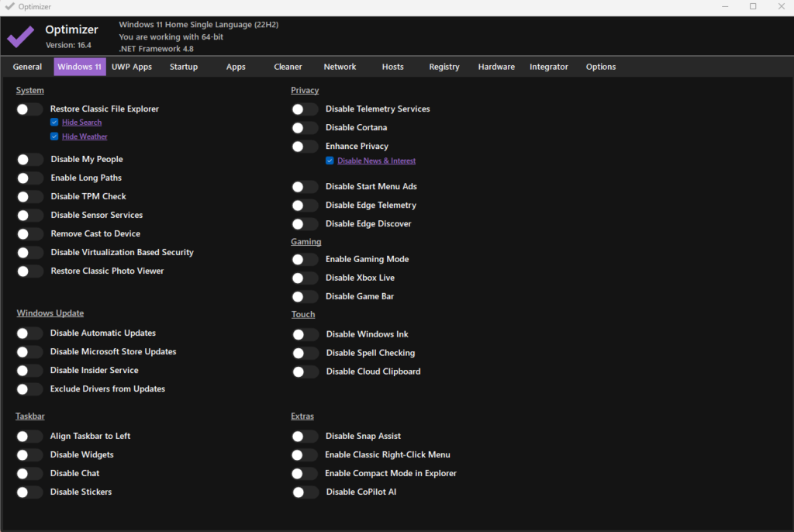
Task: Uncheck the Hide Weather checkbox
Action: 54,136
